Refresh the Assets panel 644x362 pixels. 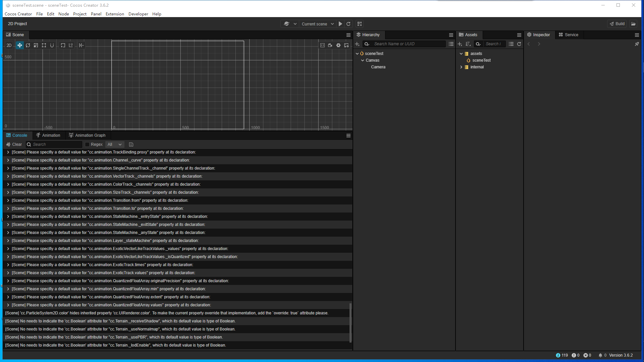[x=519, y=44]
